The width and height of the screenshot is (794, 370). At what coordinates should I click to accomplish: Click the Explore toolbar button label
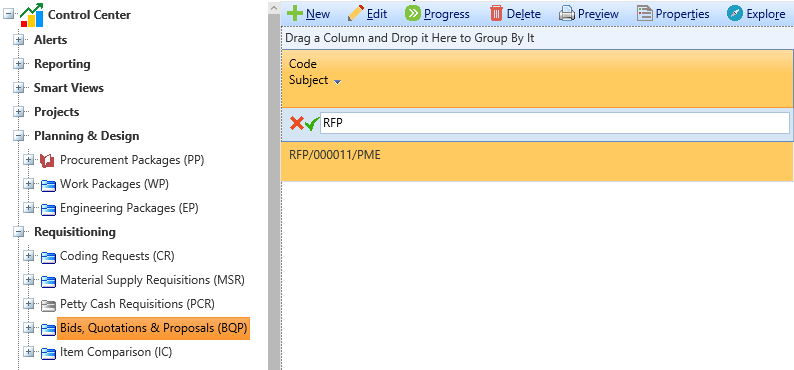(x=766, y=14)
